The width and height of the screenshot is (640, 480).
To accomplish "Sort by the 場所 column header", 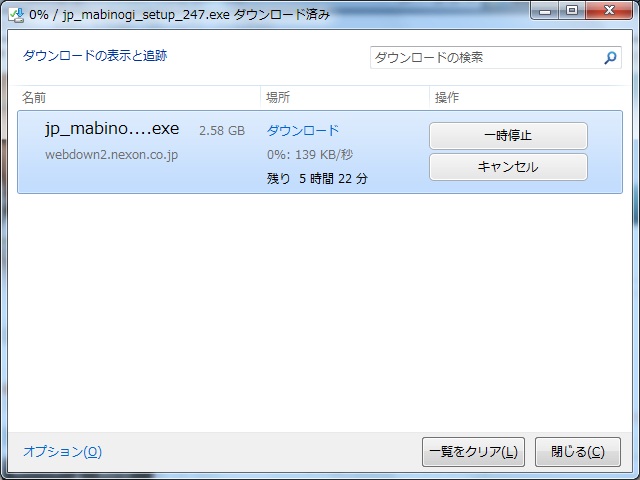I will [x=278, y=98].
